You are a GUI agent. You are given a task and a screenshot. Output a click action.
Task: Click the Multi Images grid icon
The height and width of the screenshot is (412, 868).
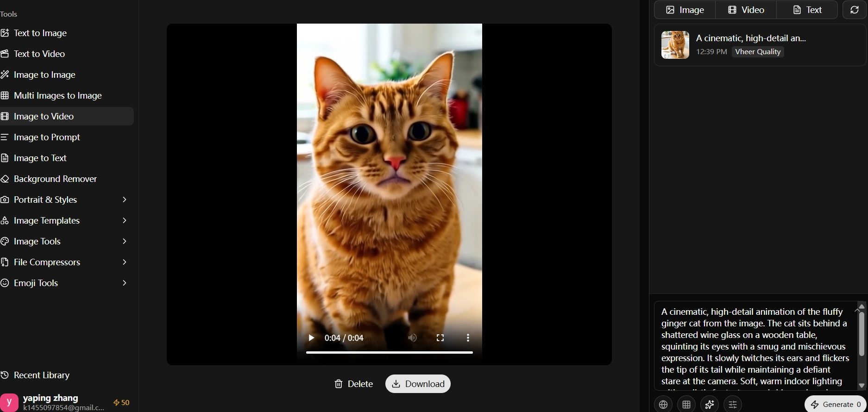(x=5, y=95)
